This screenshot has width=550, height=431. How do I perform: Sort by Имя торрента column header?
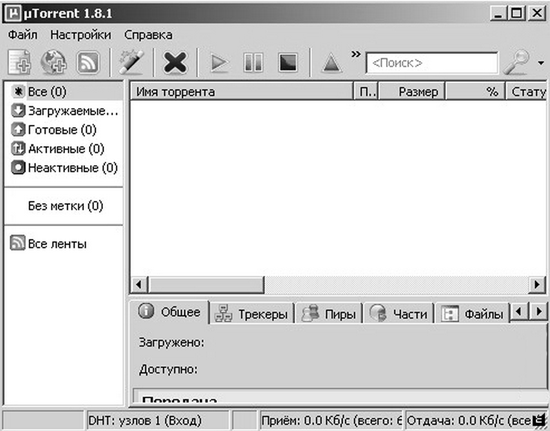[x=241, y=92]
